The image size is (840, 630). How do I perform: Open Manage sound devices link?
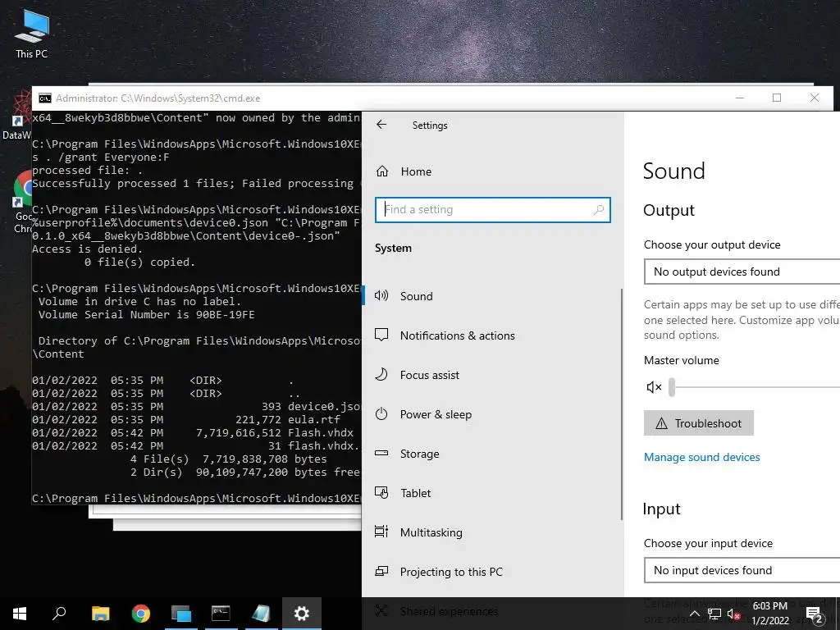pos(702,457)
